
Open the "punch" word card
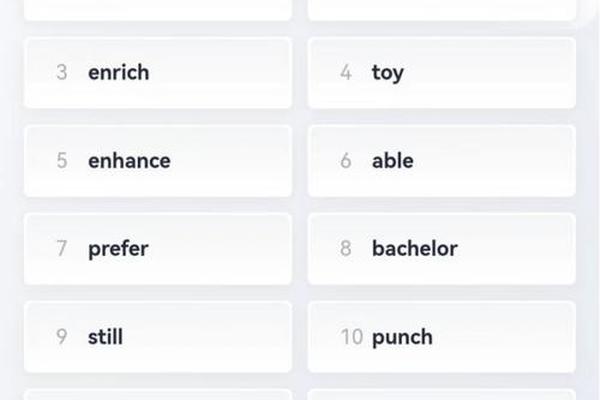[x=442, y=337]
